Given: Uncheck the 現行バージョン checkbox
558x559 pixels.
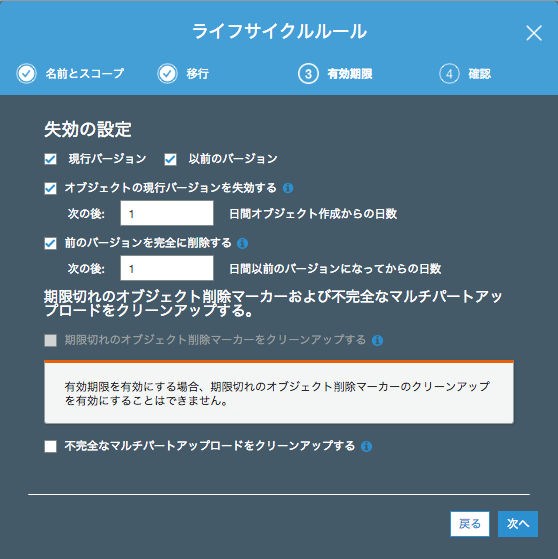Looking at the screenshot, I should [50, 159].
